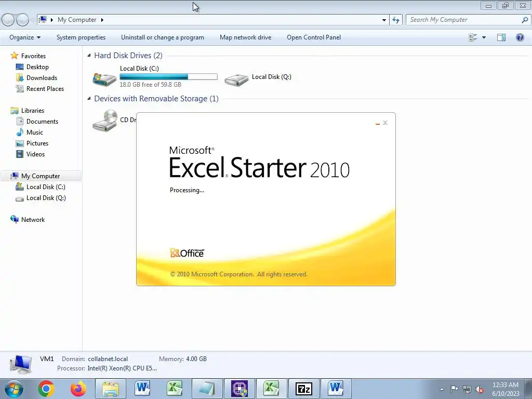The width and height of the screenshot is (532, 399).
Task: Choose Map network drive
Action: coord(245,37)
